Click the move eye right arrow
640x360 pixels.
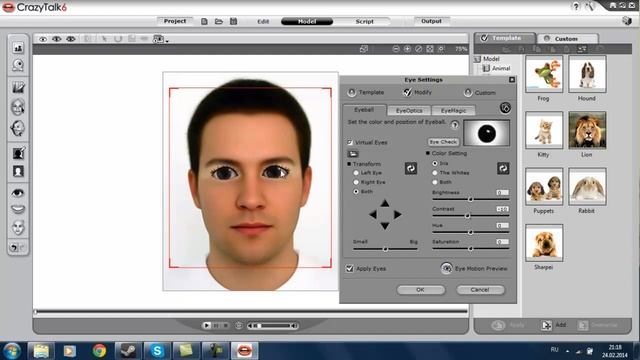(397, 214)
